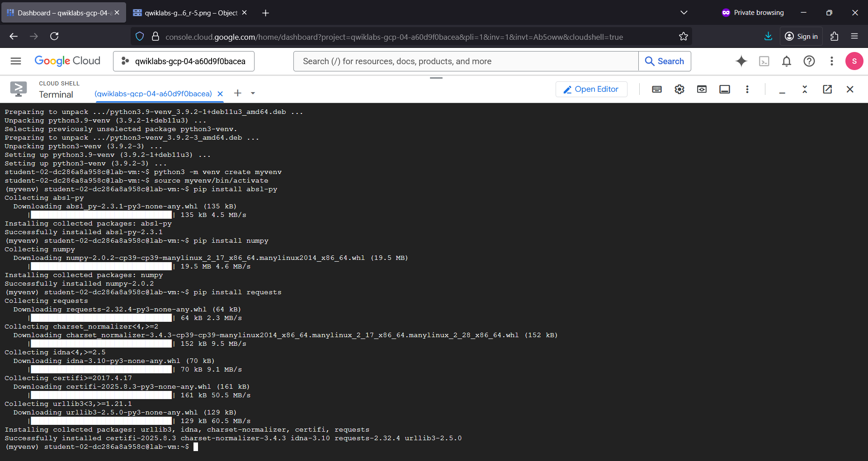Open terminal tab dropdown arrow
Image resolution: width=868 pixels, height=461 pixels.
point(253,93)
